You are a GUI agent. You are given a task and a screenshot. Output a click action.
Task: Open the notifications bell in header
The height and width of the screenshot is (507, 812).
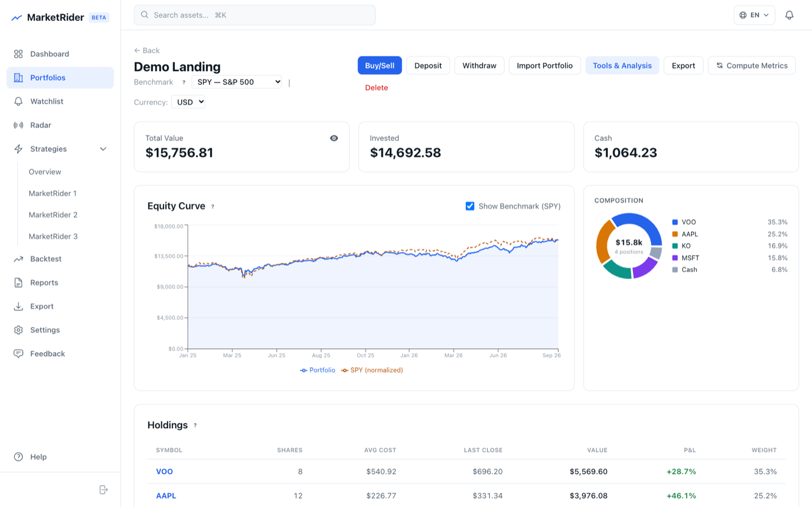[789, 15]
